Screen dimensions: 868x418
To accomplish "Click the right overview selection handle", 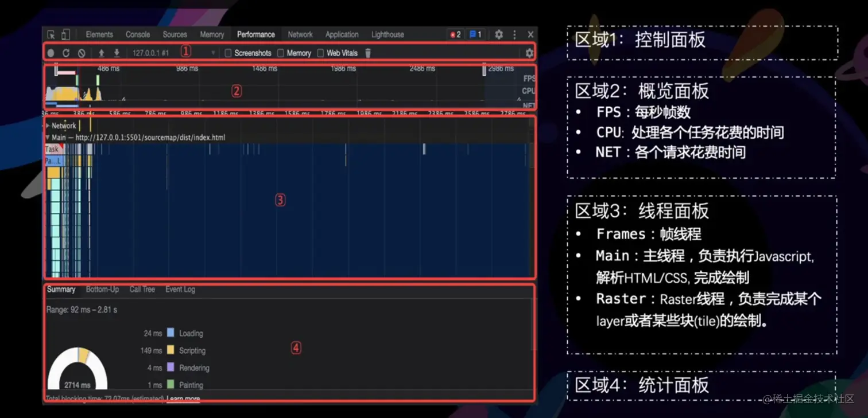I will click(x=484, y=70).
